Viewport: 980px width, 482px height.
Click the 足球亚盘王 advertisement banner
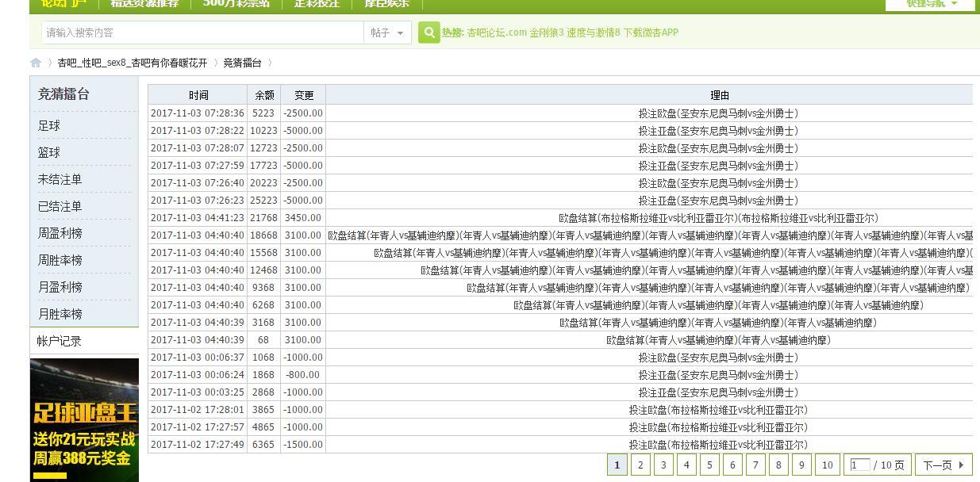[84, 419]
